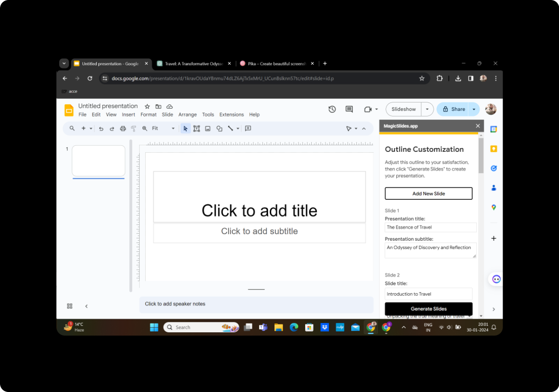Choose the Select cursor tool
The width and height of the screenshot is (559, 392).
pyautogui.click(x=185, y=129)
